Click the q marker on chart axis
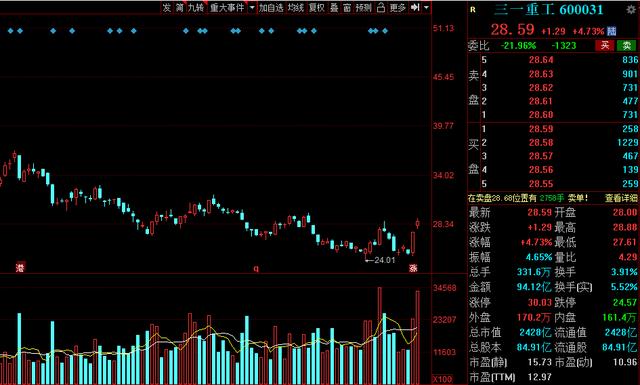Image resolution: width=640 pixels, height=385 pixels. point(256,268)
